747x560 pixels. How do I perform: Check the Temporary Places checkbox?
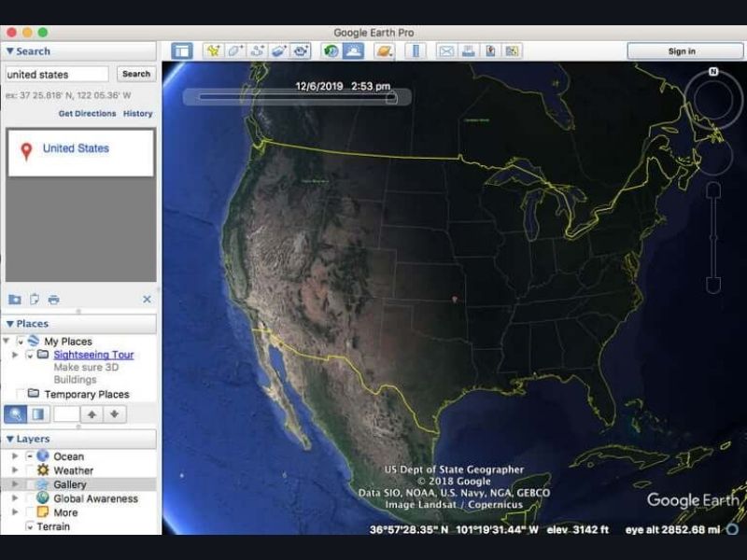[x=20, y=394]
